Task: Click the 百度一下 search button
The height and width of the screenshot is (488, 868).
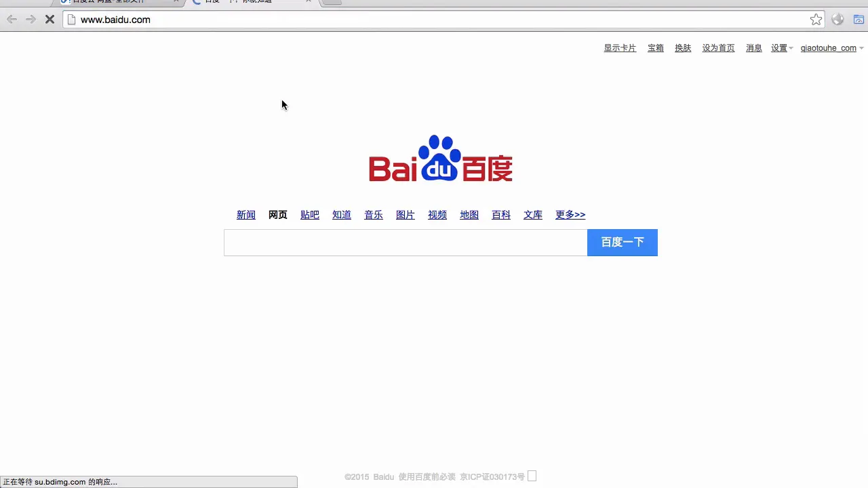Action: (623, 243)
